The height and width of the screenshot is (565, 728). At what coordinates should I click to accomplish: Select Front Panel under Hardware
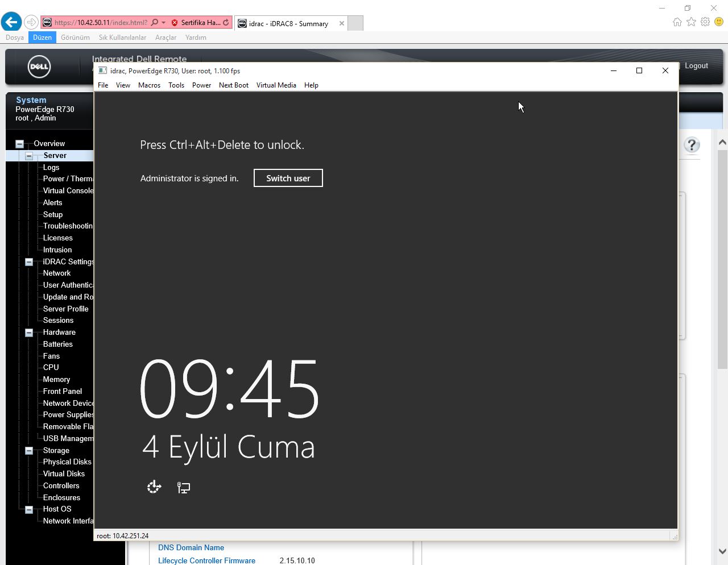(x=63, y=392)
